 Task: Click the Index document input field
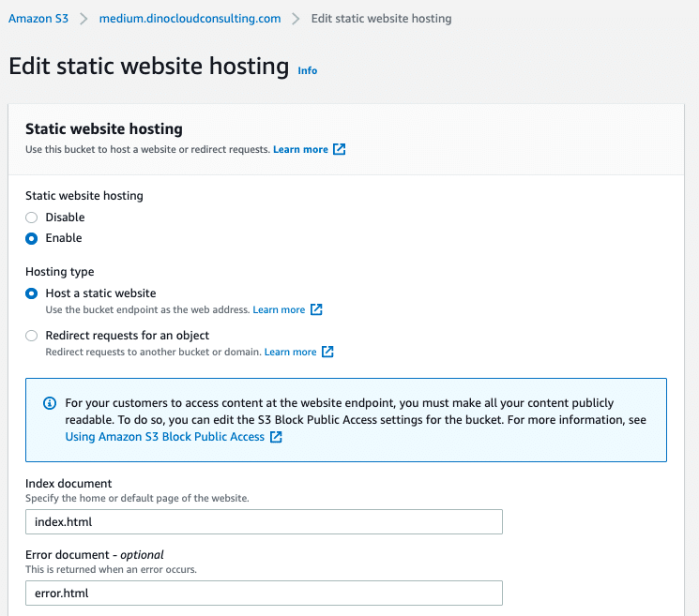pyautogui.click(x=264, y=521)
